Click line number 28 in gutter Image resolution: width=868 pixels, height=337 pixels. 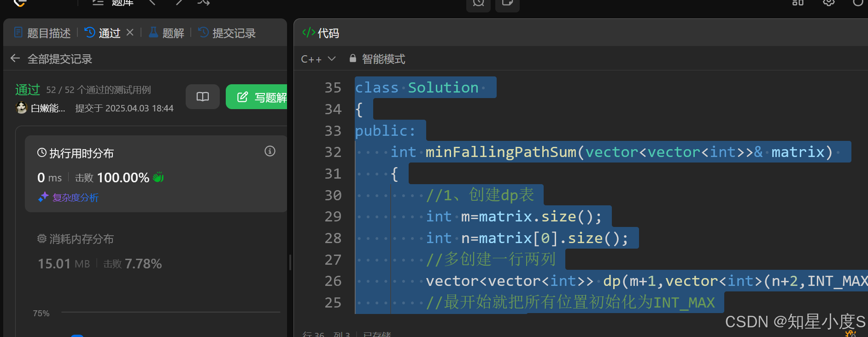(x=333, y=238)
